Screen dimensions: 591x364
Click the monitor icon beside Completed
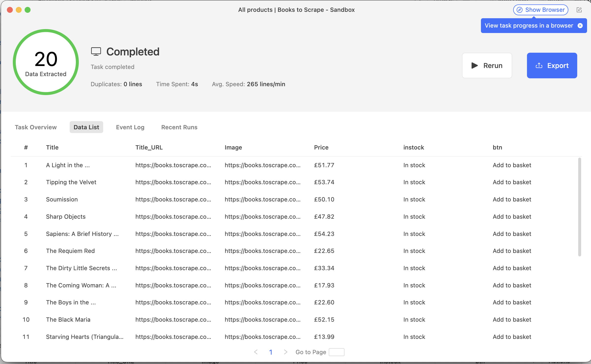tap(96, 51)
